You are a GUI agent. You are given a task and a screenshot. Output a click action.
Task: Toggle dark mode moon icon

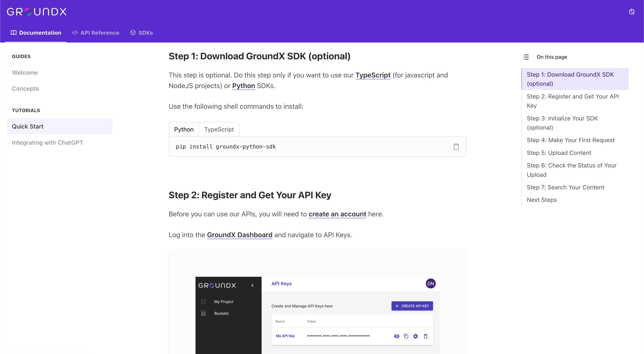click(632, 12)
